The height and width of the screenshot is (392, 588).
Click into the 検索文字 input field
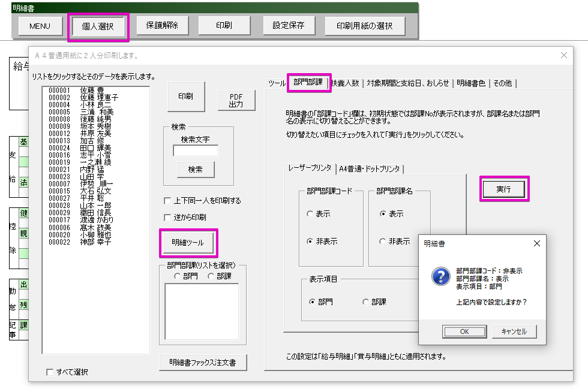(x=196, y=150)
